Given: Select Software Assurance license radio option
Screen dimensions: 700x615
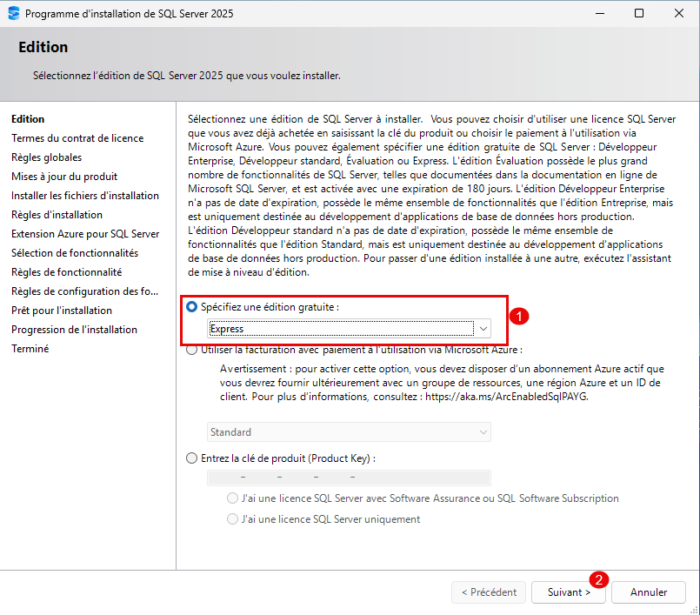Looking at the screenshot, I should pos(232,498).
